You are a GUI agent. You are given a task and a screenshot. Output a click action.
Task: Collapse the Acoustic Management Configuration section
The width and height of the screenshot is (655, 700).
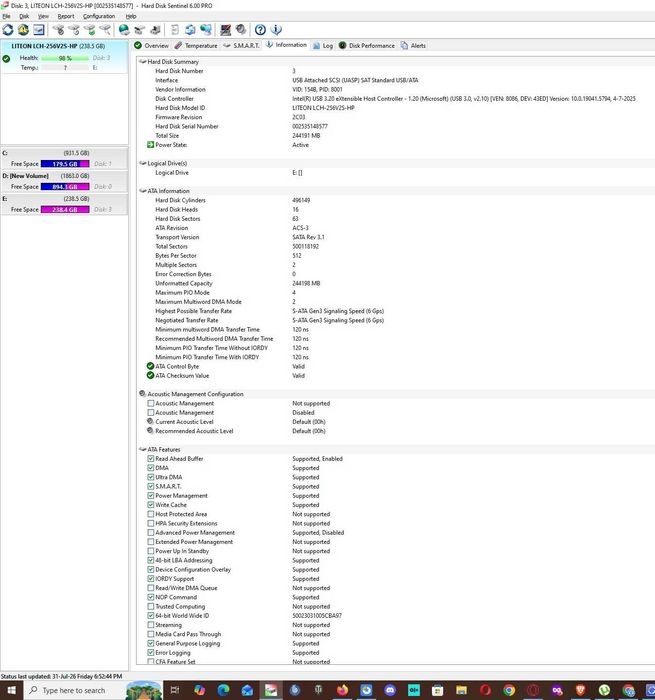[142, 394]
